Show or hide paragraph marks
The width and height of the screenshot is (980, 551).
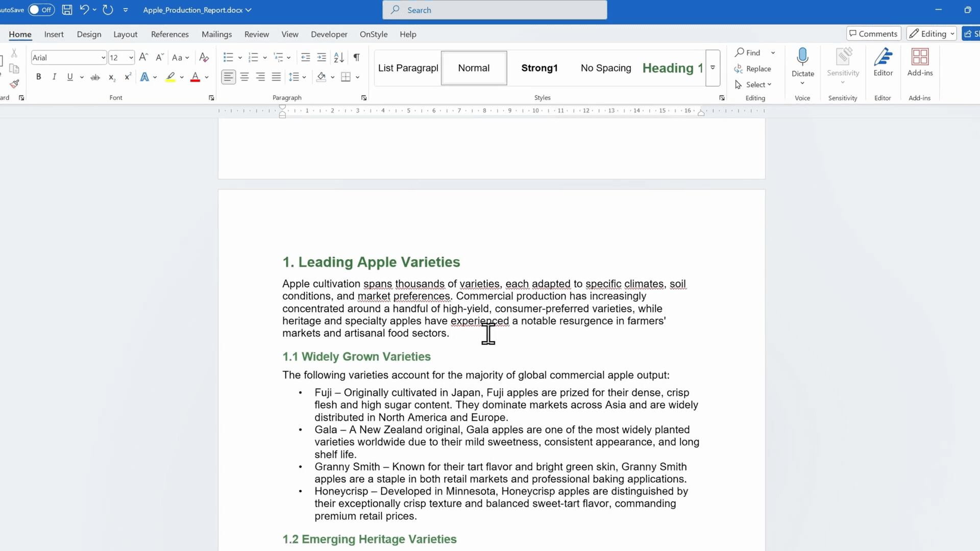[x=357, y=57]
